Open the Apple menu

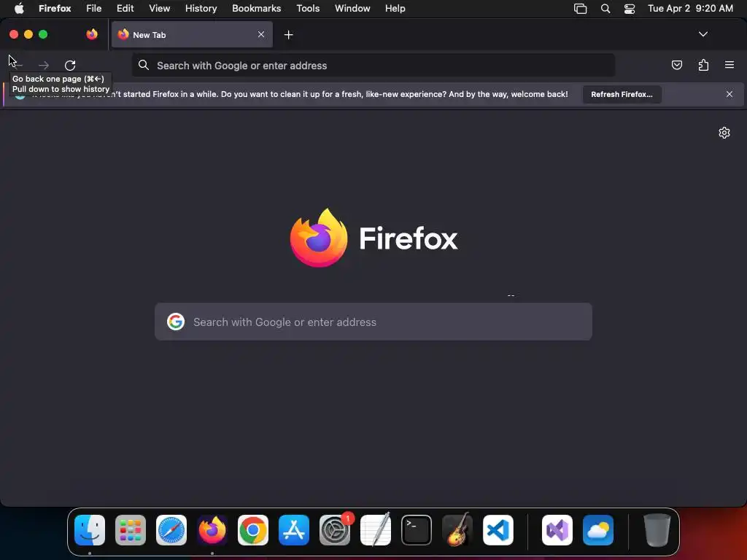19,8
